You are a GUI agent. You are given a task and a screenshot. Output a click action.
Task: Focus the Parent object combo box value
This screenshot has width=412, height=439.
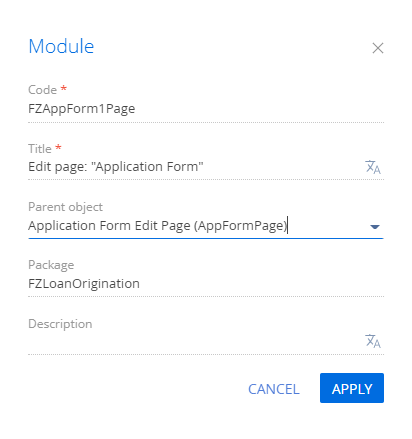(197, 226)
